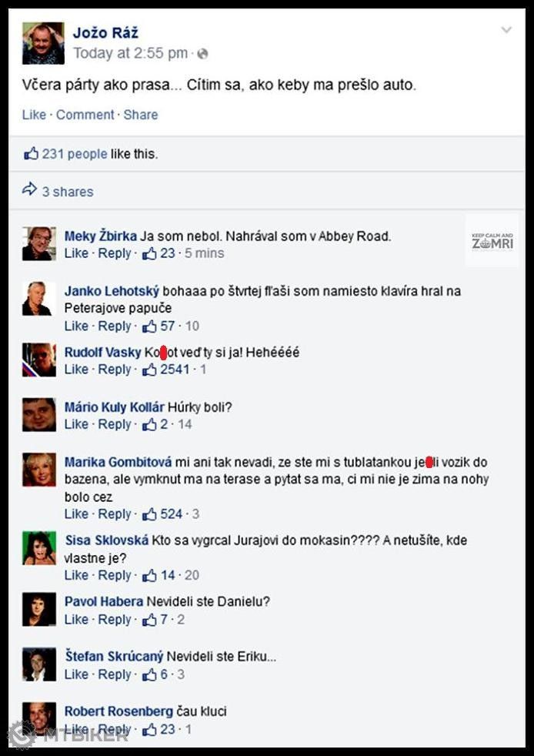
Task: View the 231 people who liked
Action: [75, 154]
